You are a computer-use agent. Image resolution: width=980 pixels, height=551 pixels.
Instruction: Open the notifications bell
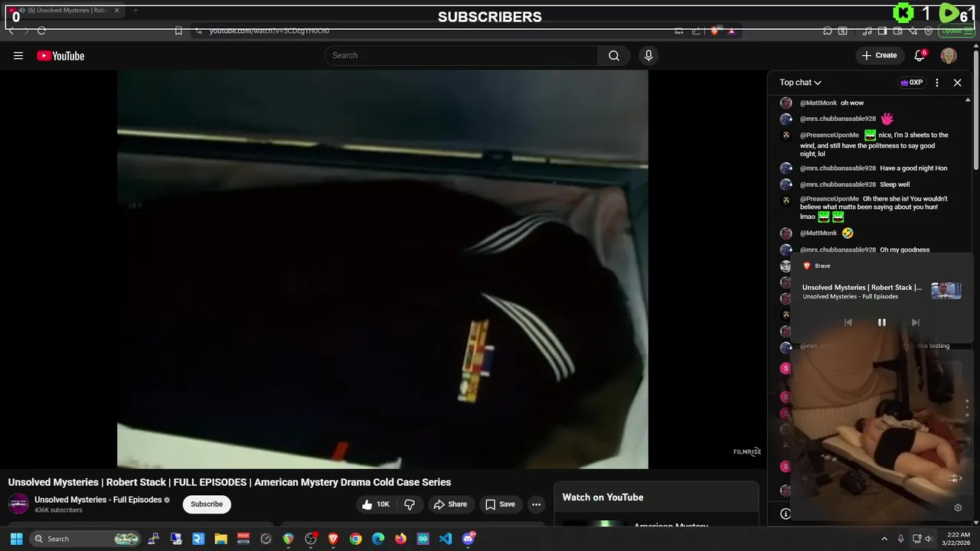tap(920, 55)
